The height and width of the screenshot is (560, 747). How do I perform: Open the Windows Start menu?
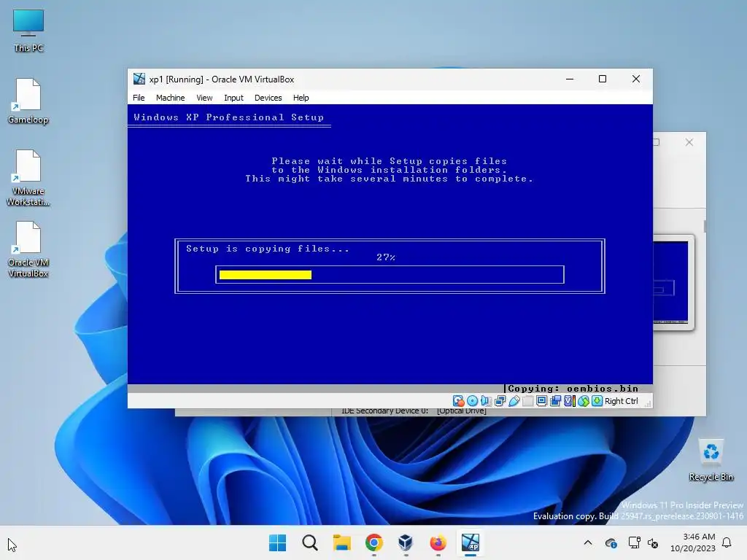click(277, 542)
